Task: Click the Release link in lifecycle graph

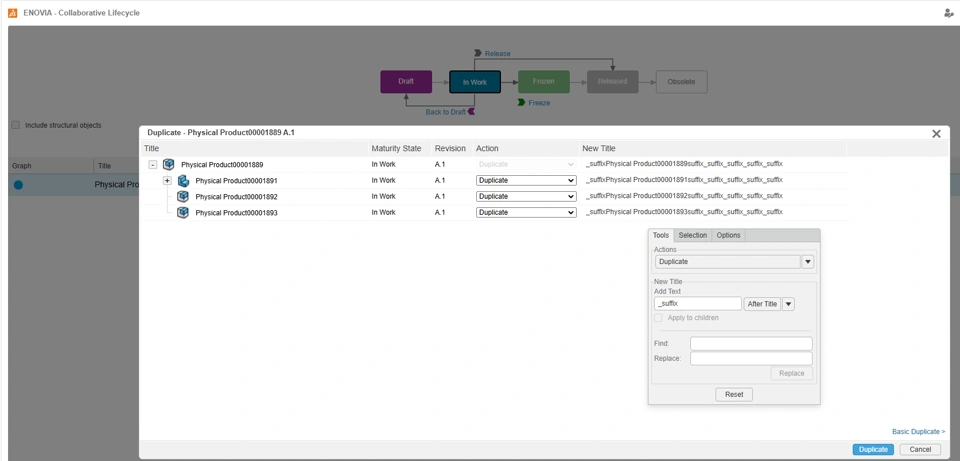Action: click(497, 53)
